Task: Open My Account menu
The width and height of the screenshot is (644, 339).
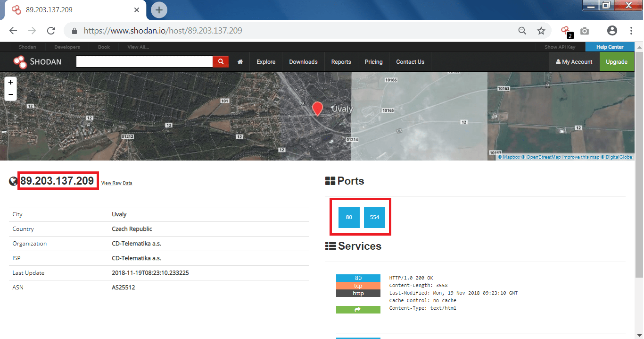Action: click(574, 62)
